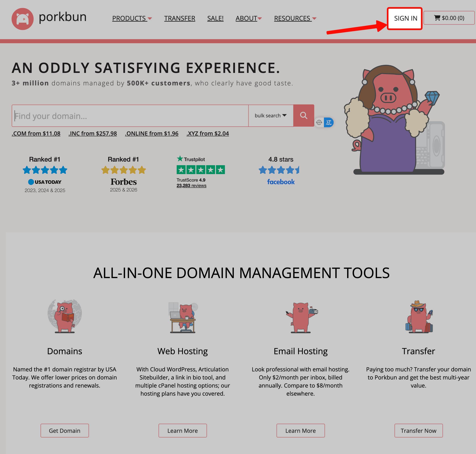
Task: Click the red search magnifier button
Action: pos(304,116)
